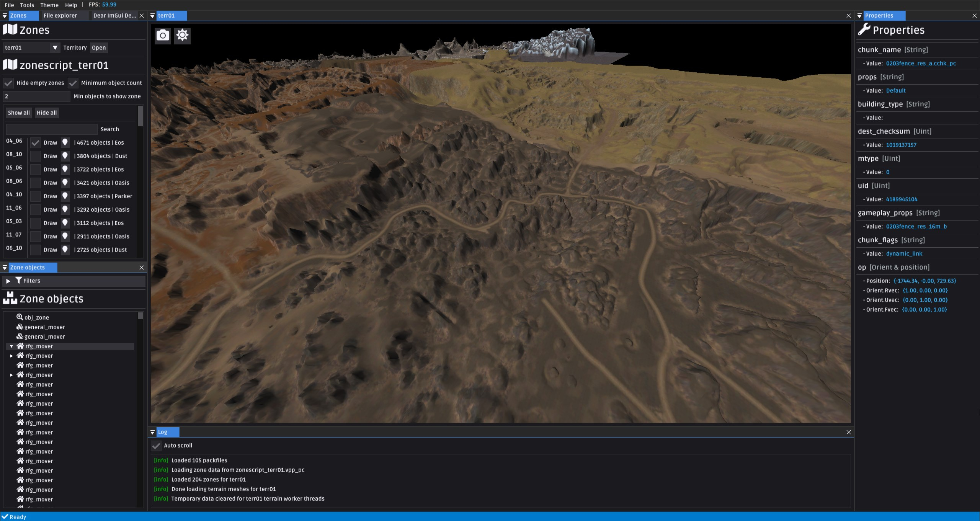Expand the Filters section arrow

click(8, 281)
